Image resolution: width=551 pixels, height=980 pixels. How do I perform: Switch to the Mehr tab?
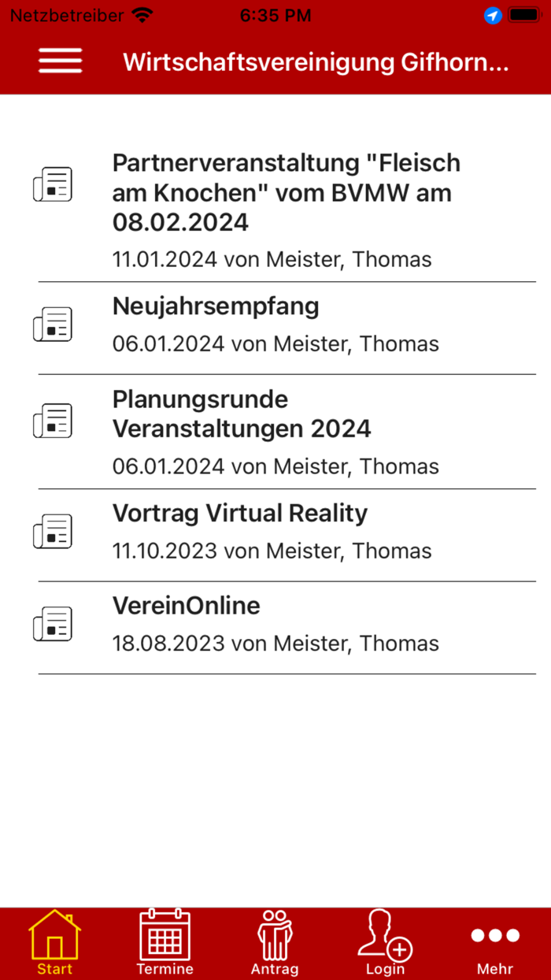[494, 941]
